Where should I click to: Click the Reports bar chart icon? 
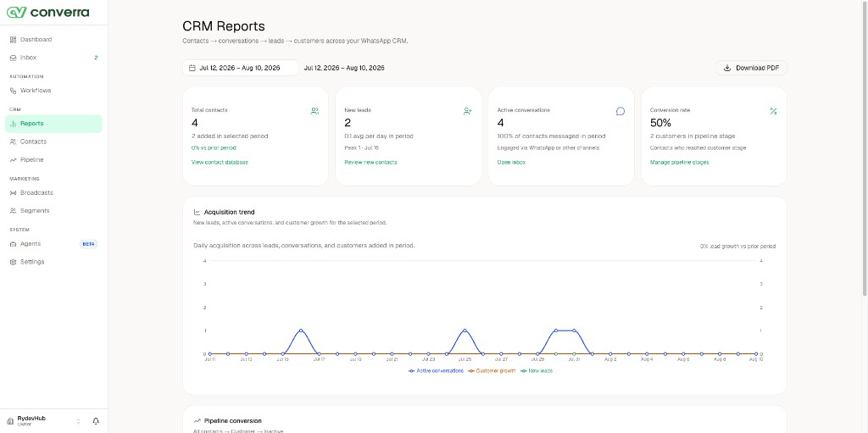[14, 124]
